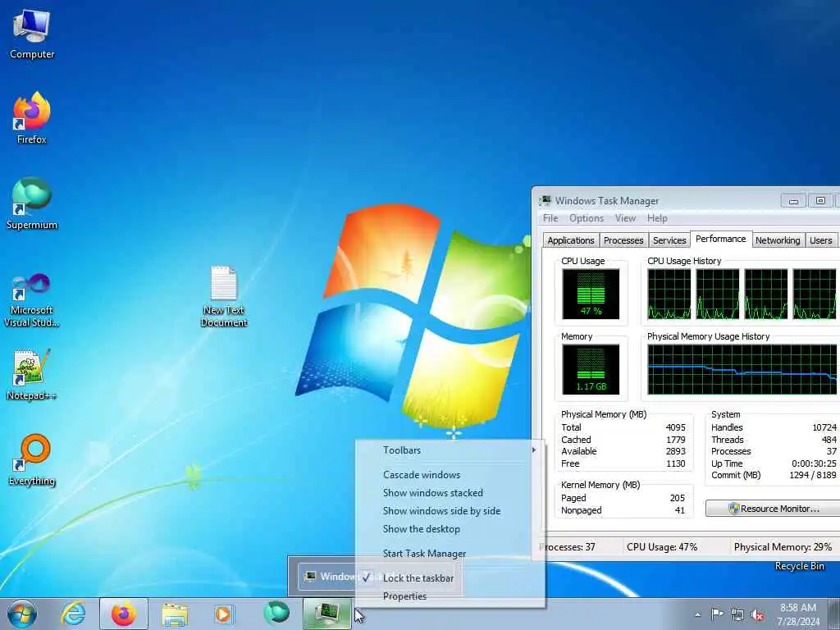Click the Task Manager title bar icon
This screenshot has height=630, width=840.
(x=545, y=201)
